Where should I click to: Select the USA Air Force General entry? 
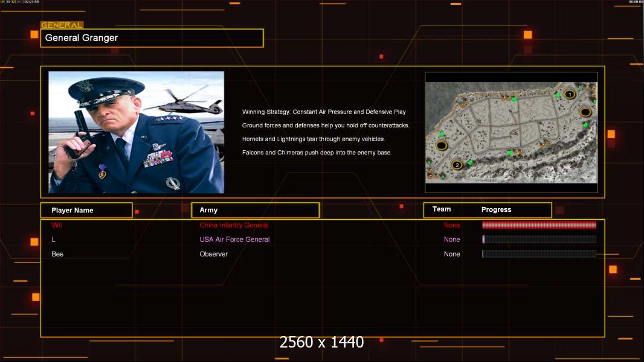point(234,240)
